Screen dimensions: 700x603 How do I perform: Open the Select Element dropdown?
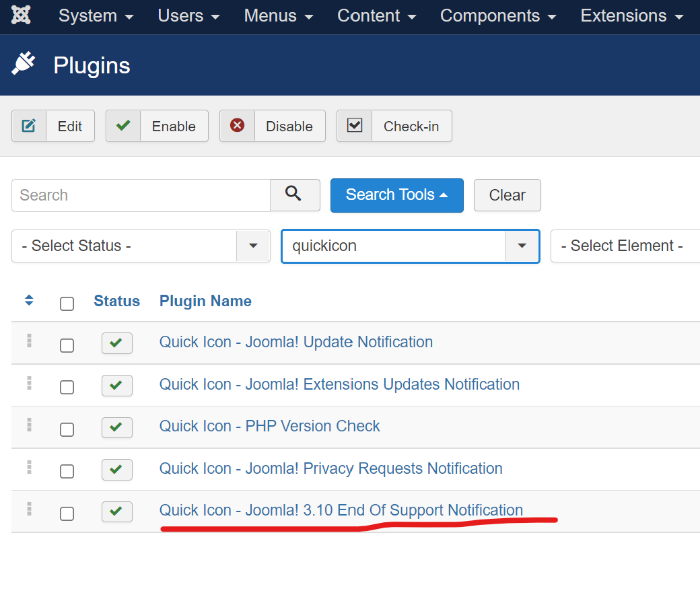pos(625,246)
